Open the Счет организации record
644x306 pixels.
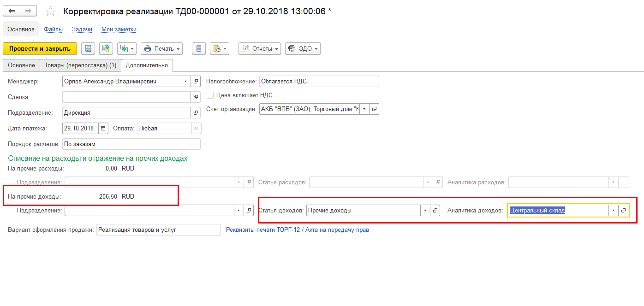[x=374, y=109]
